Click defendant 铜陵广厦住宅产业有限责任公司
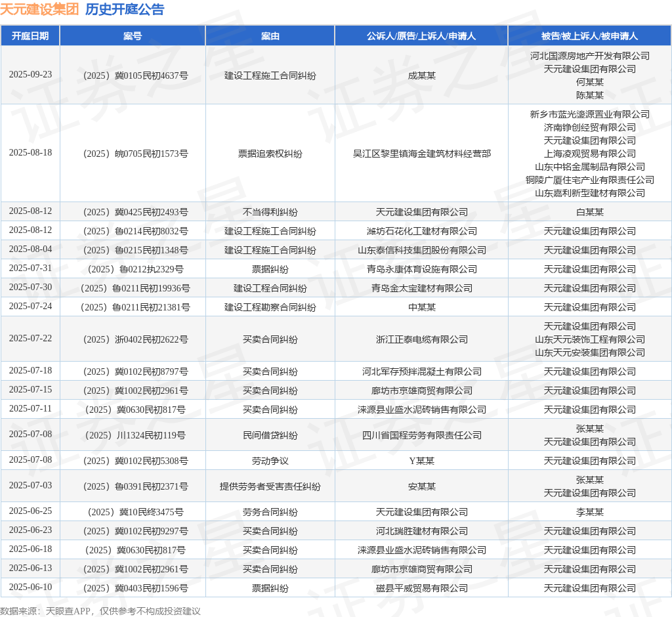 point(590,180)
